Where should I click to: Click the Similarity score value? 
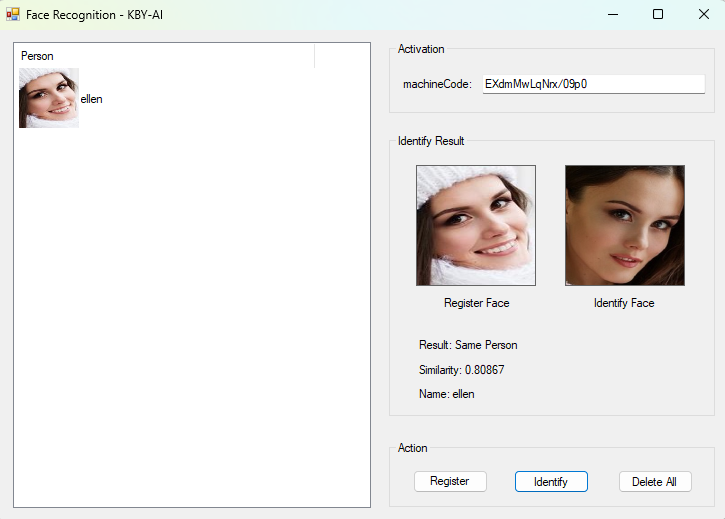tap(484, 370)
